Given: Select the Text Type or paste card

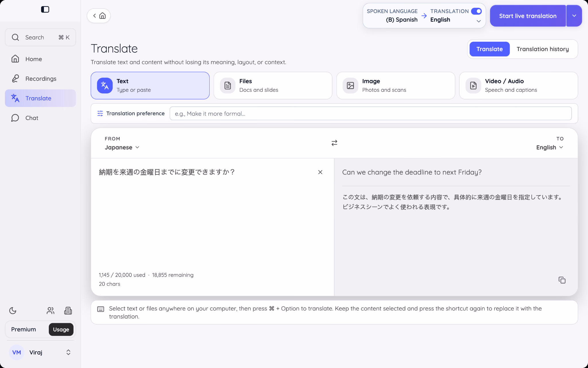Looking at the screenshot, I should 150,85.
